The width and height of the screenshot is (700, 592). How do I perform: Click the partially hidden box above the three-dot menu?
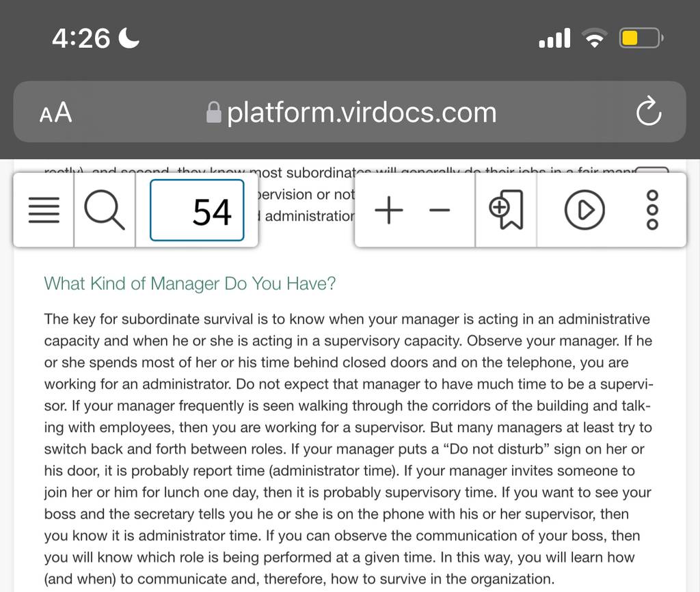point(651,170)
